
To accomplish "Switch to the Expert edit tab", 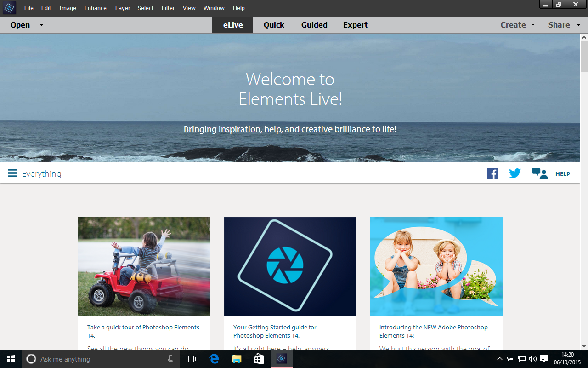I will [x=356, y=25].
